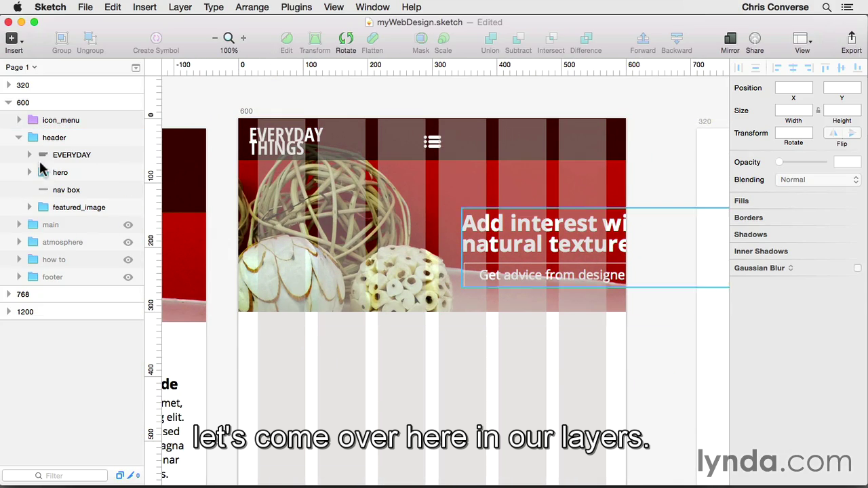This screenshot has height=488, width=868.
Task: Expand the Inner Shadows section
Action: point(761,251)
